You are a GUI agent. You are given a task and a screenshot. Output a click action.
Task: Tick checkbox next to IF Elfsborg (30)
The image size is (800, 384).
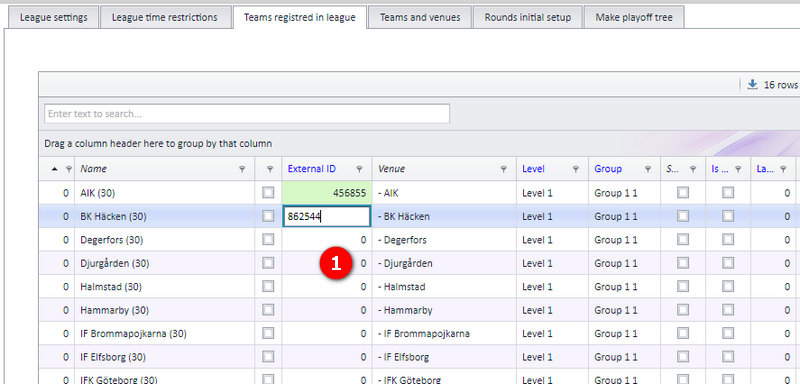[268, 357]
